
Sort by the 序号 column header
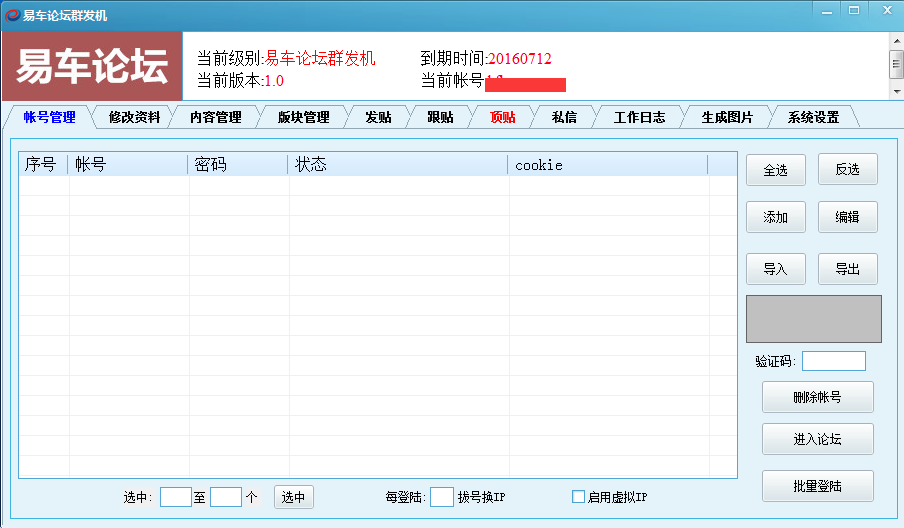tap(43, 164)
